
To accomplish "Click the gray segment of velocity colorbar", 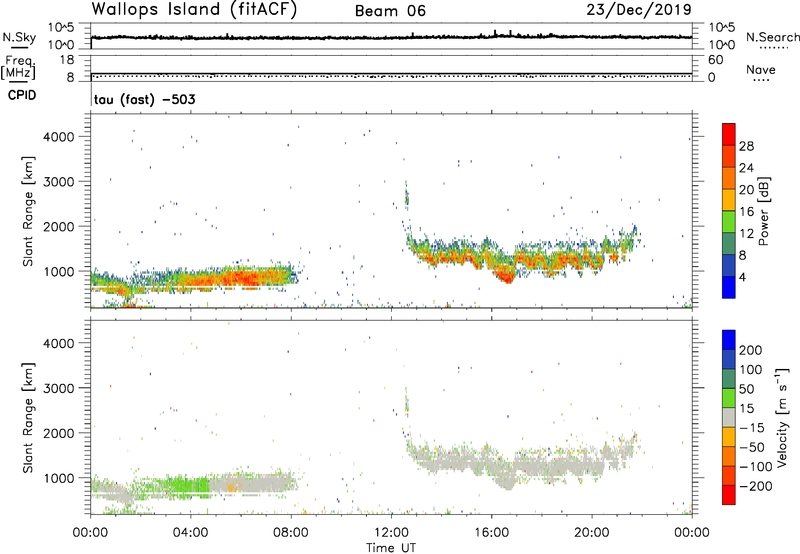I will click(729, 418).
